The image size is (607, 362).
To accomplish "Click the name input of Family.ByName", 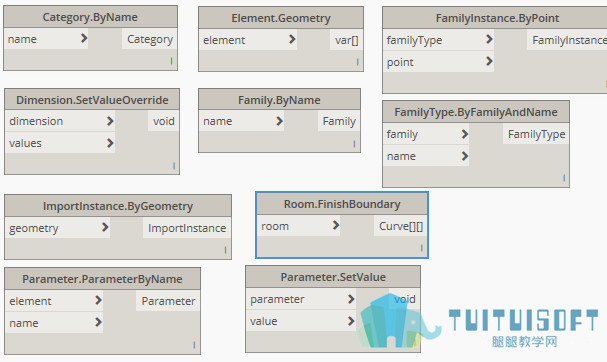I will coord(242,121).
